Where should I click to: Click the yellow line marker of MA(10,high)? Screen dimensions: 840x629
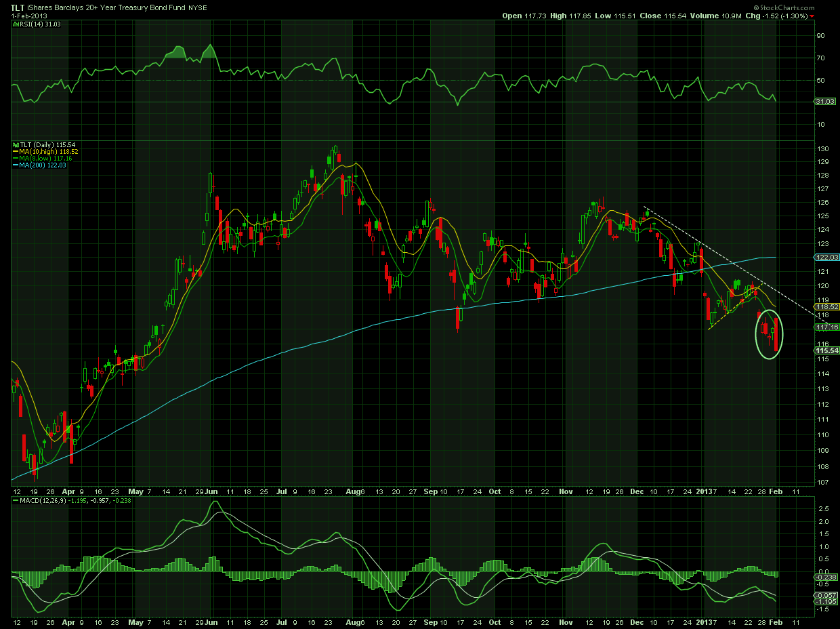[15, 152]
